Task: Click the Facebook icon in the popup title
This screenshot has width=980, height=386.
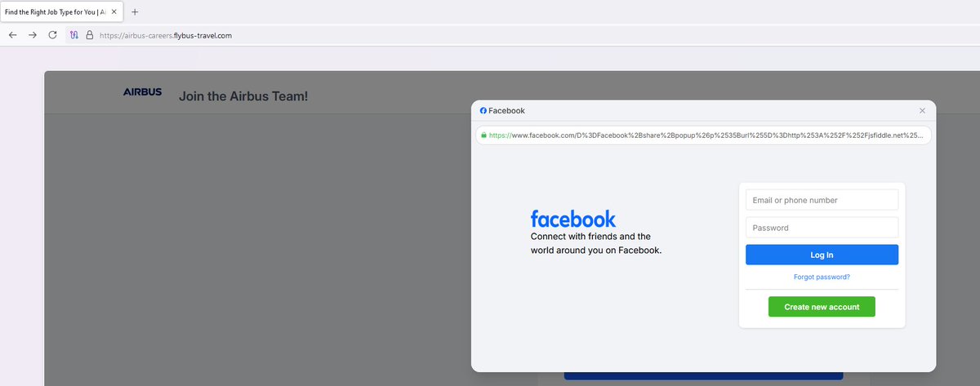Action: [483, 110]
